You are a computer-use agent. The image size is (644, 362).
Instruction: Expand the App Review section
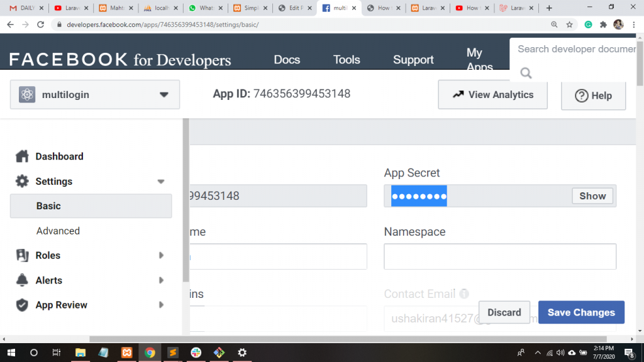(161, 305)
